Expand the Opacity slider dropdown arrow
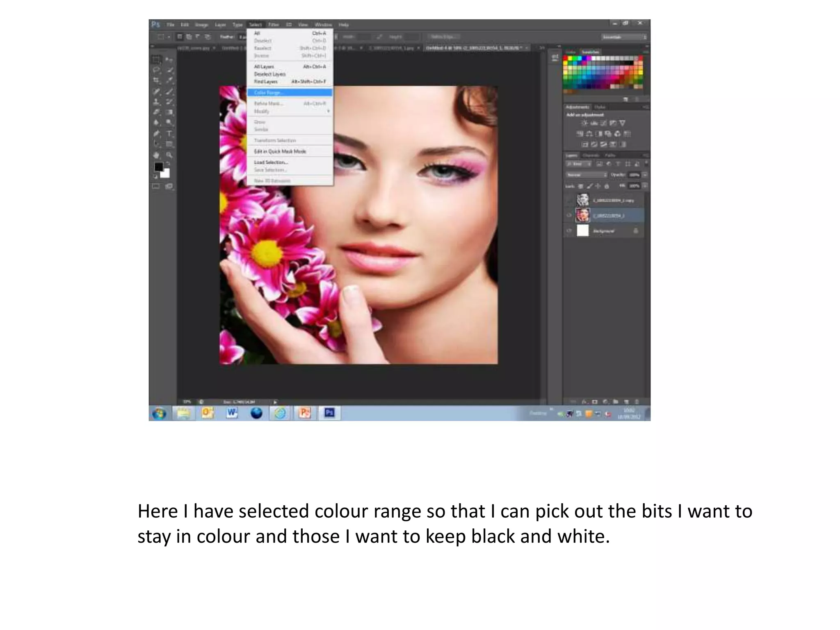Viewport: 840px width, 630px height. point(645,175)
